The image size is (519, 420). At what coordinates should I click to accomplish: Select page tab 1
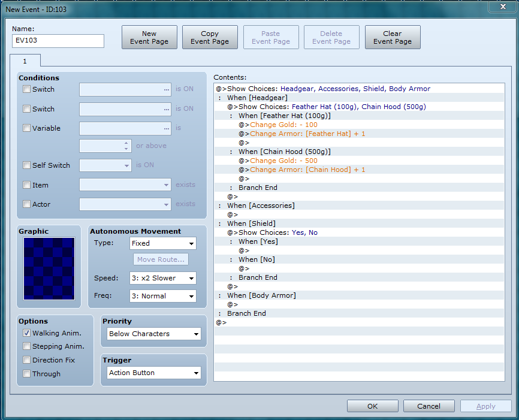point(25,61)
